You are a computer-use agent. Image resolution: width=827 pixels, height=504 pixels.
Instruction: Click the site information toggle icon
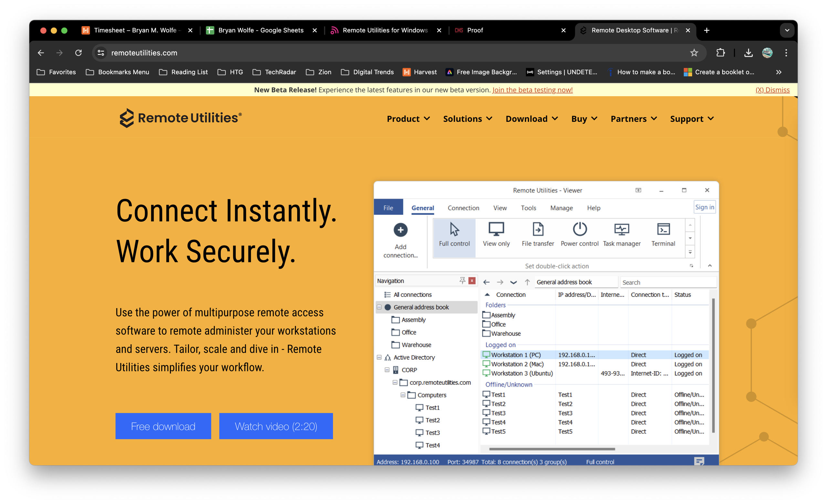click(101, 53)
